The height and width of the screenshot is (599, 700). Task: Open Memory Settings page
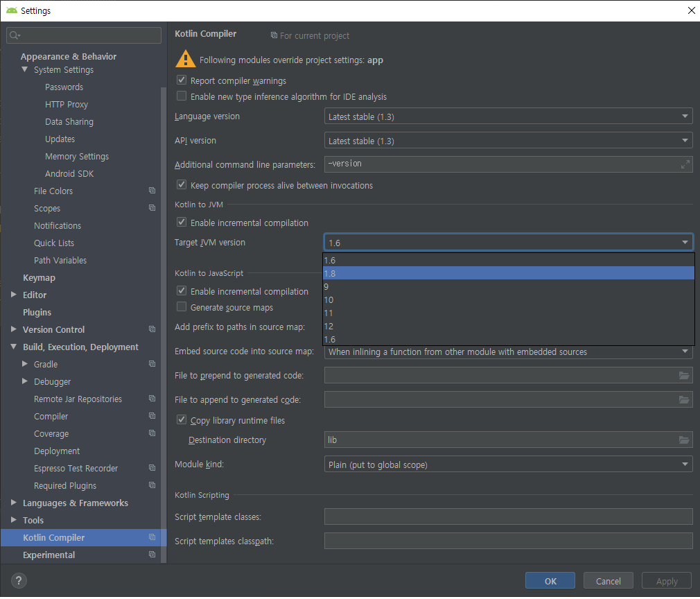(77, 157)
